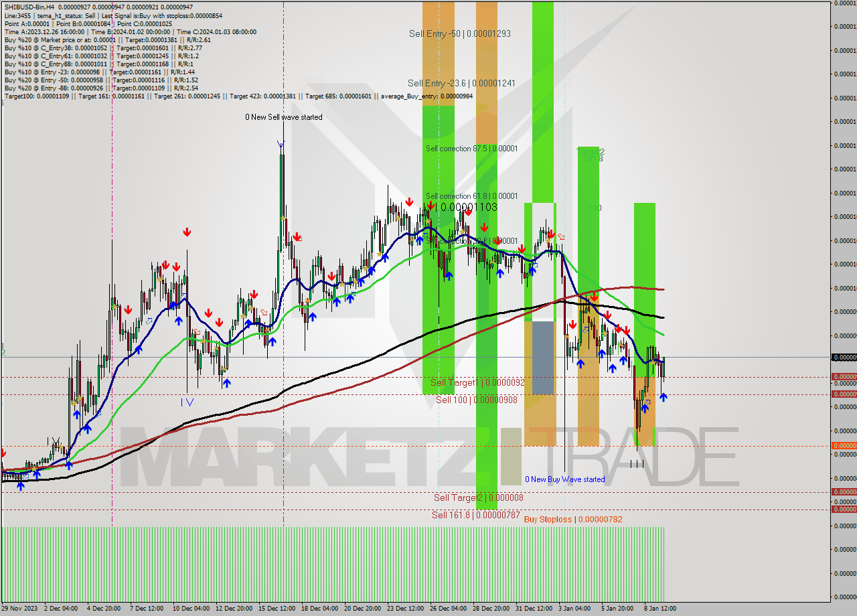857x616 pixels.
Task: Click the 'Buy %10 @ C_Entry88' line
Action: [x=98, y=64]
